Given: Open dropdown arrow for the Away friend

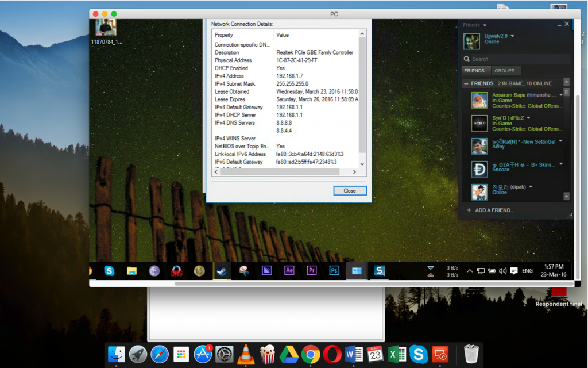Looking at the screenshot, I should [x=560, y=141].
